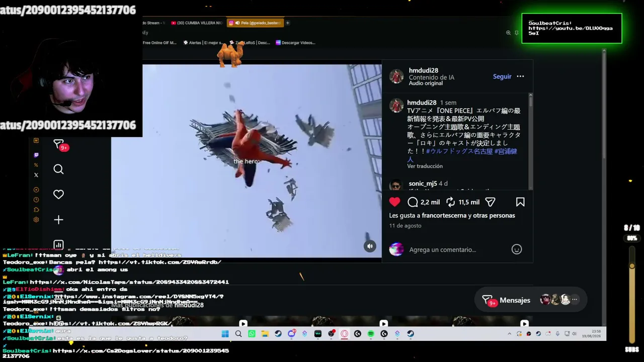
Task: Open hmdudi28 profile from post header
Action: tap(423, 70)
